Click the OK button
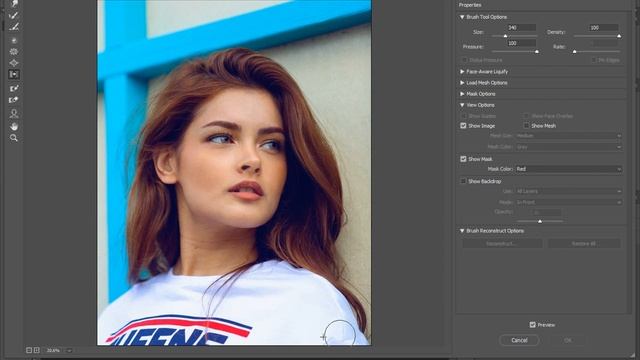 click(568, 340)
